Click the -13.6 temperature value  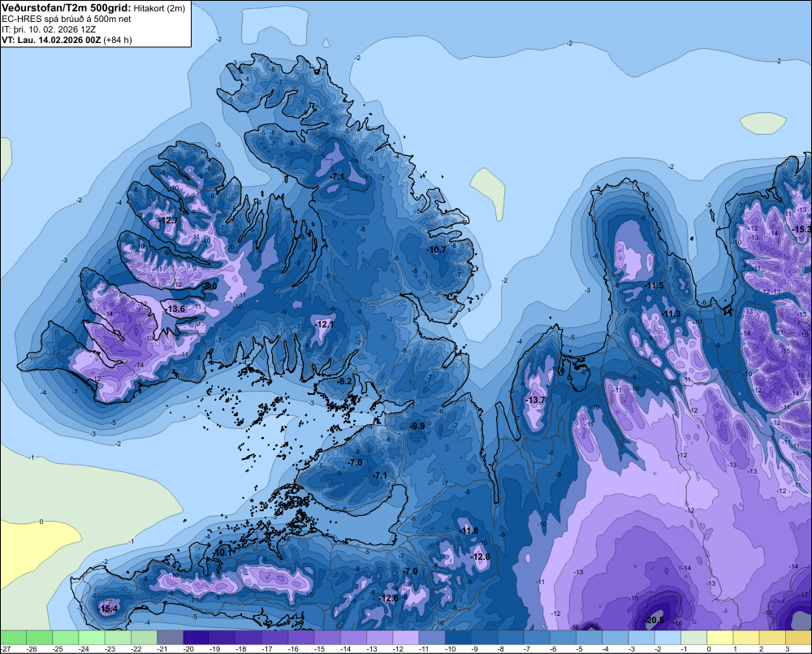(175, 309)
